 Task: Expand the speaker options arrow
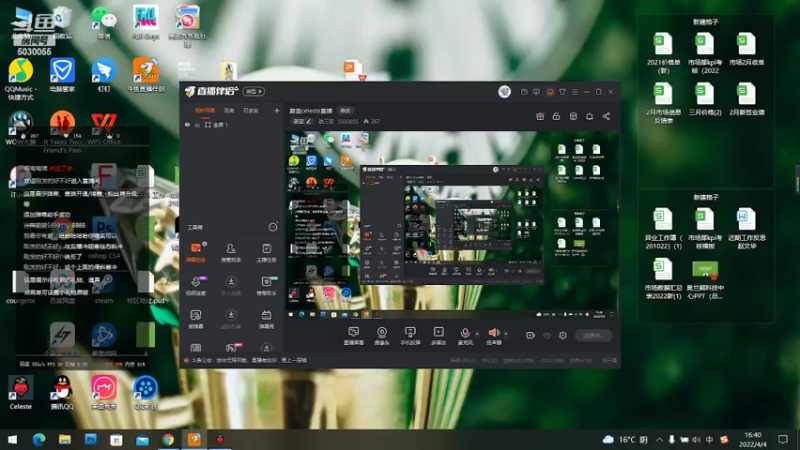pos(506,334)
